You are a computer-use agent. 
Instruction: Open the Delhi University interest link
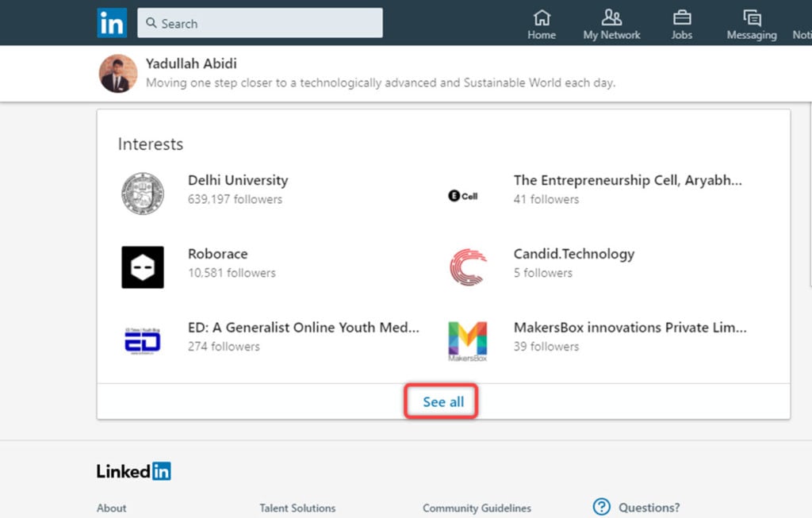click(x=238, y=180)
